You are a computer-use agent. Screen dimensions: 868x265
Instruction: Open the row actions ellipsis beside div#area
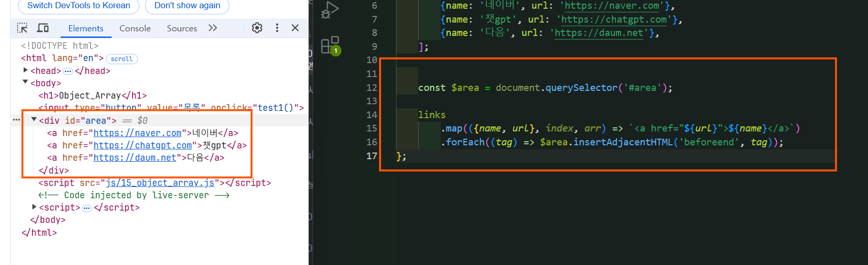[x=16, y=120]
